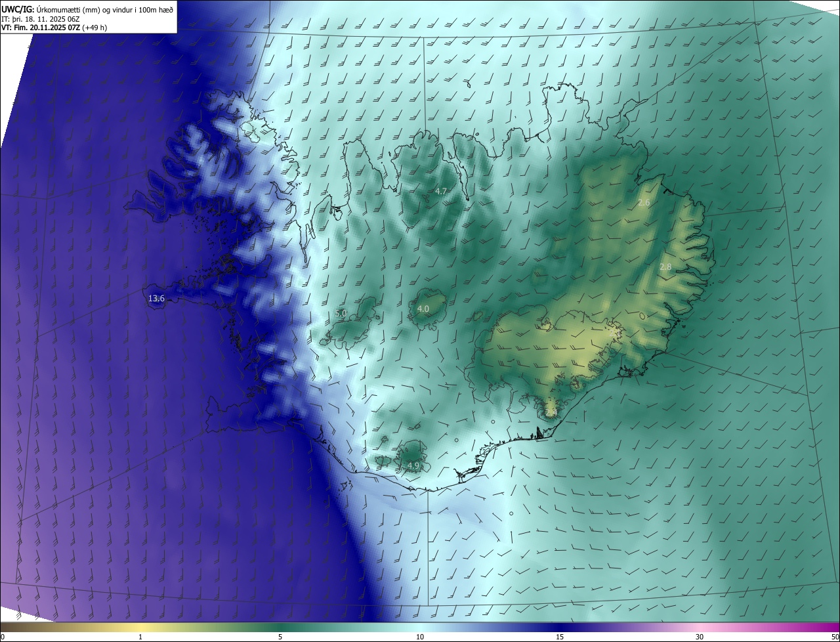Select the 5.0 value label on the map
This screenshot has width=840, height=642.
pos(341,314)
